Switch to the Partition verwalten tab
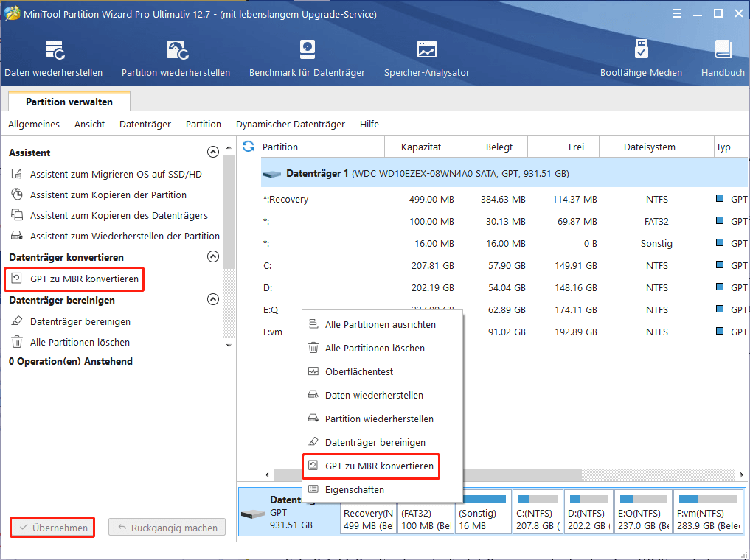Image resolution: width=750 pixels, height=560 pixels. tap(68, 102)
